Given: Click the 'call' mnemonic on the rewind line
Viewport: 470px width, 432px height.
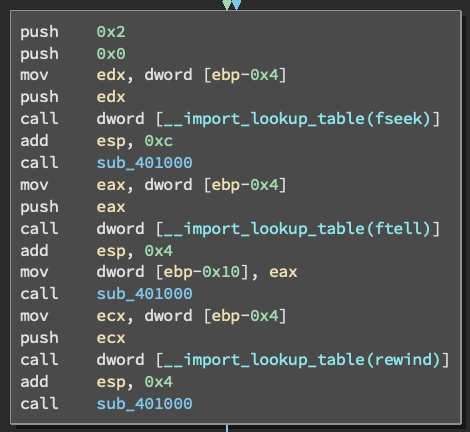Looking at the screenshot, I should tap(39, 360).
